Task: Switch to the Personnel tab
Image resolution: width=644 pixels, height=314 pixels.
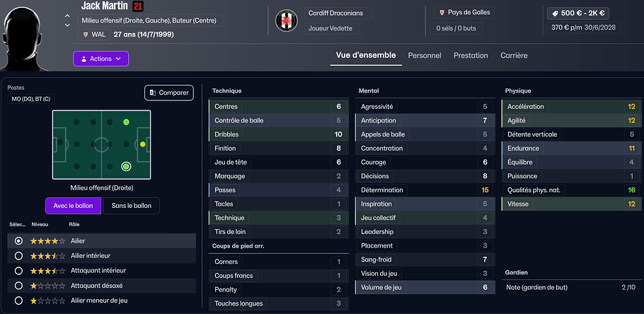Action: pyautogui.click(x=425, y=55)
